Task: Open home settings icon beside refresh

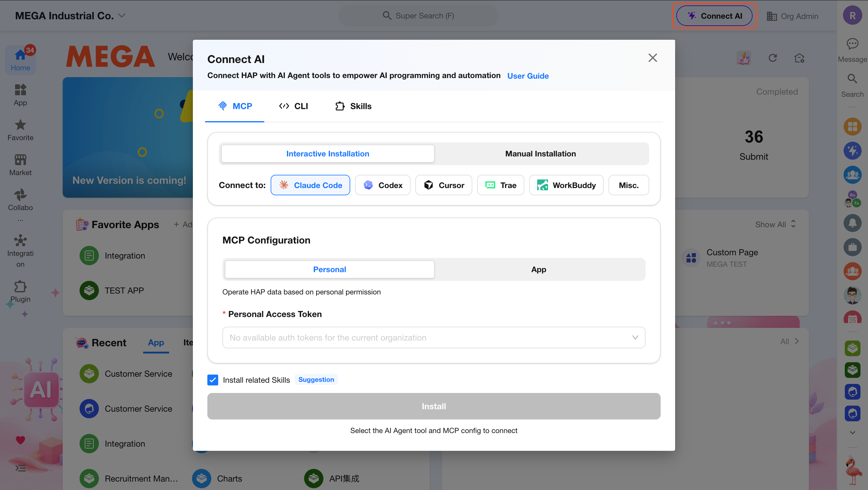Action: [799, 58]
